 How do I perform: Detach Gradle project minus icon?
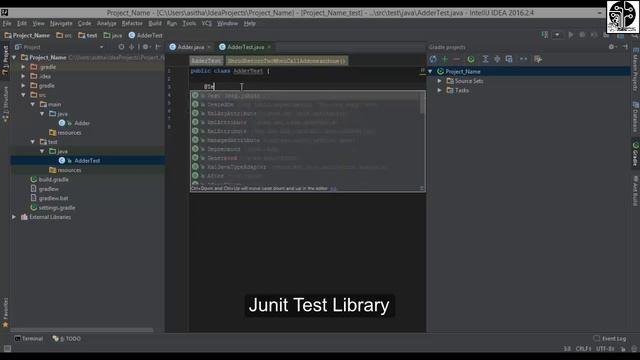tap(456, 59)
